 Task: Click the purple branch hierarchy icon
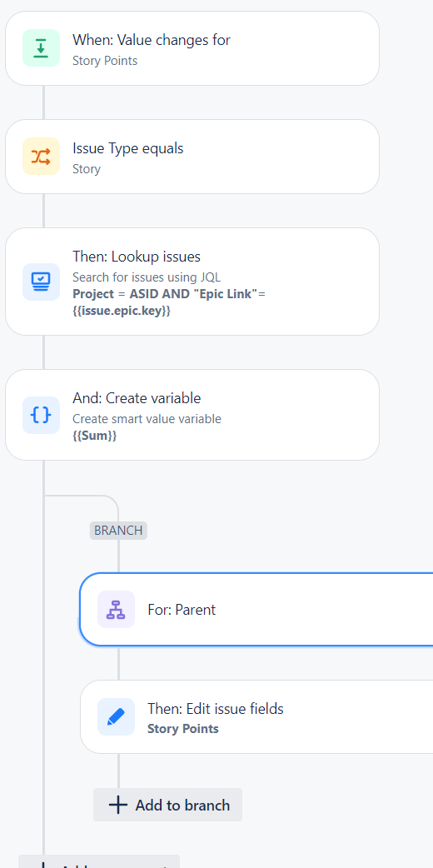point(116,610)
